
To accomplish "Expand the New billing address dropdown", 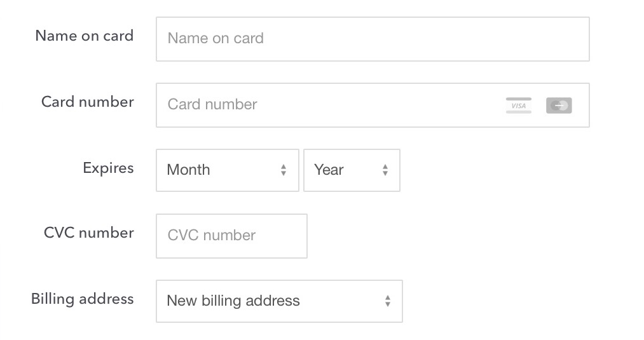I will pyautogui.click(x=279, y=301).
